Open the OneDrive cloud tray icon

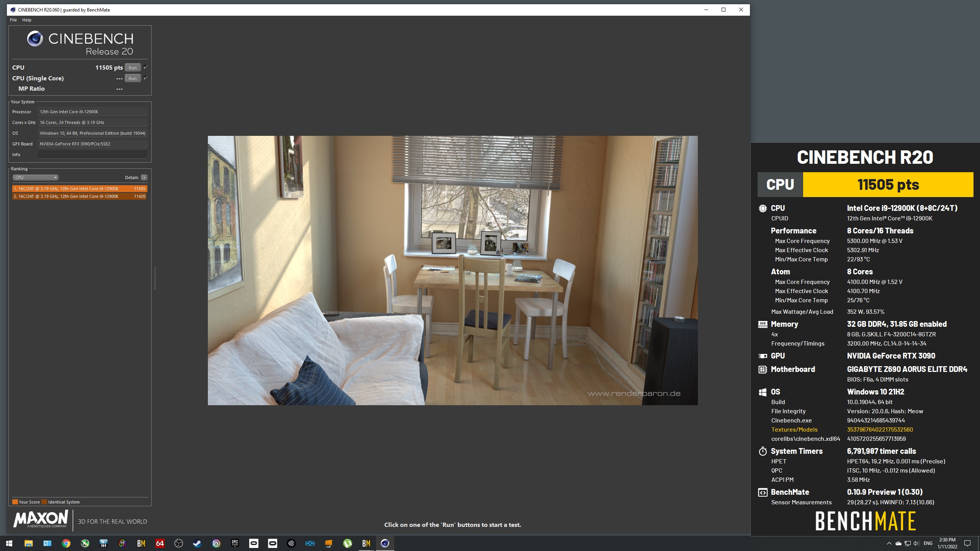(898, 543)
